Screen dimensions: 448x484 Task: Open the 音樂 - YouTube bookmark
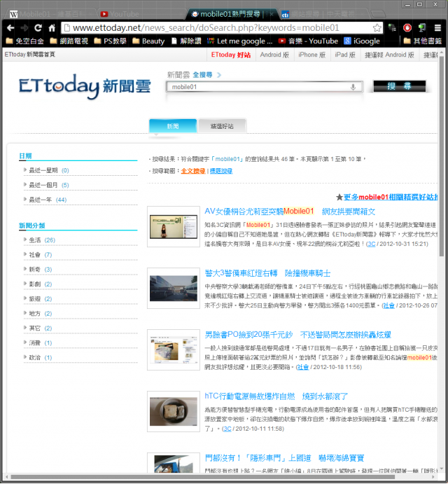pos(308,41)
